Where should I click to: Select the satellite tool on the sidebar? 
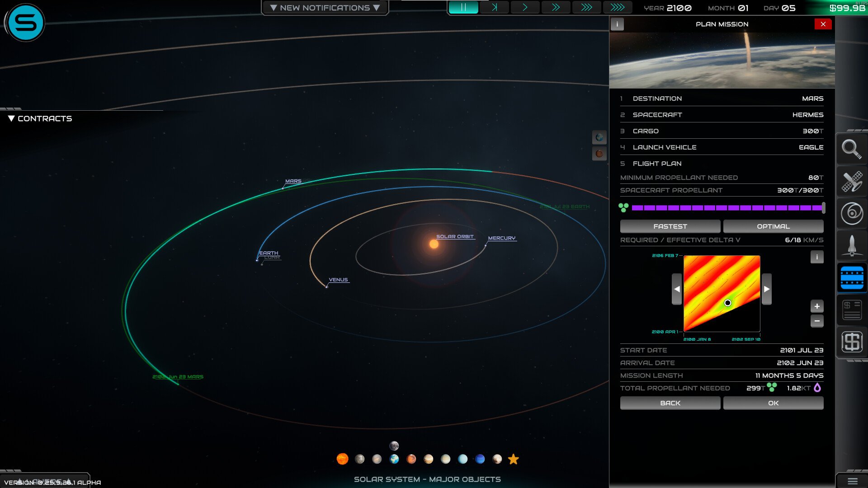(852, 182)
